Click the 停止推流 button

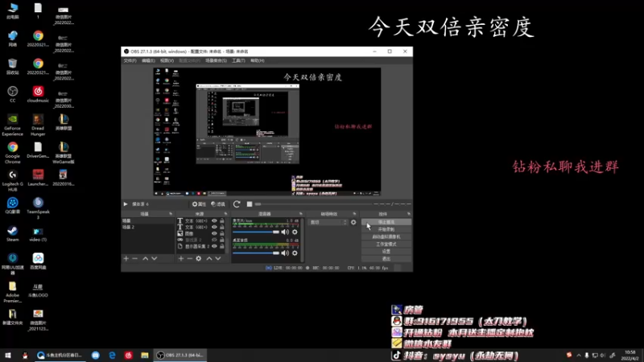(386, 222)
